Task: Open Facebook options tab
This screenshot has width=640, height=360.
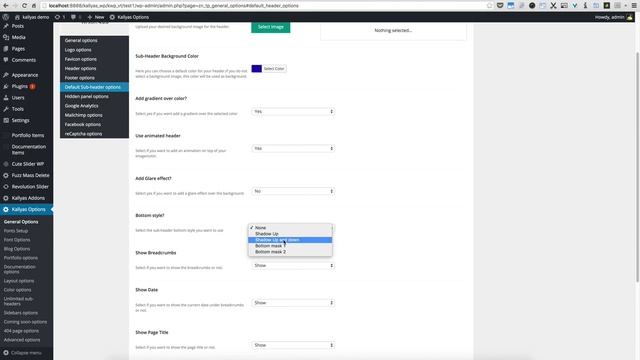Action: pyautogui.click(x=94, y=124)
